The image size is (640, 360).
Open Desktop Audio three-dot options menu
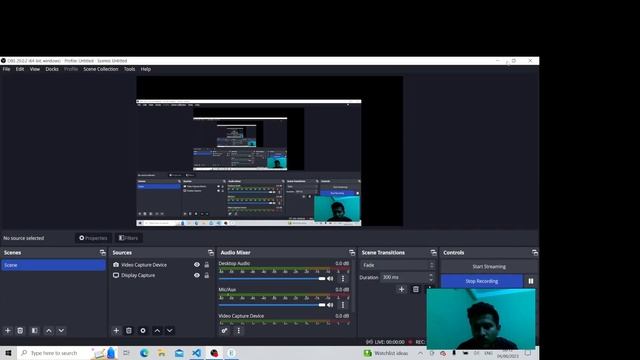click(343, 279)
